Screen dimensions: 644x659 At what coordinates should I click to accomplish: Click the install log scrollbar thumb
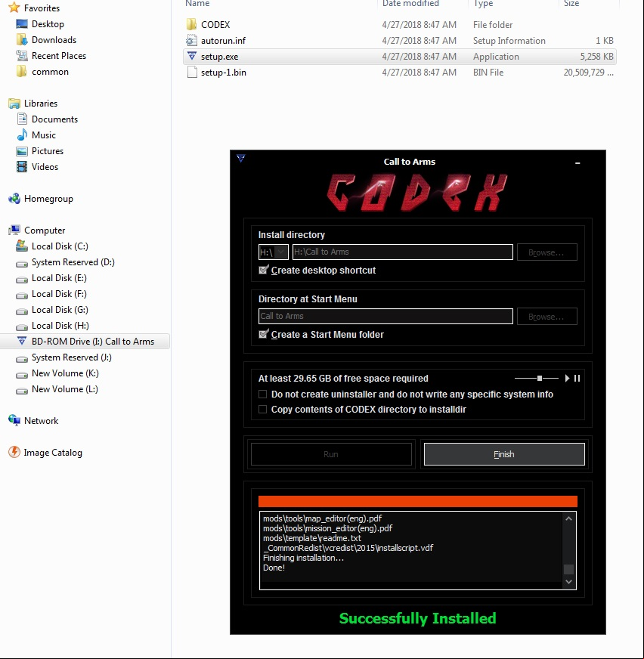pos(568,569)
